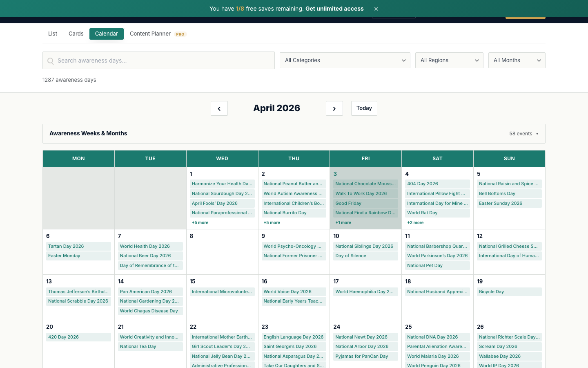Switch to the List view tab

pos(52,34)
